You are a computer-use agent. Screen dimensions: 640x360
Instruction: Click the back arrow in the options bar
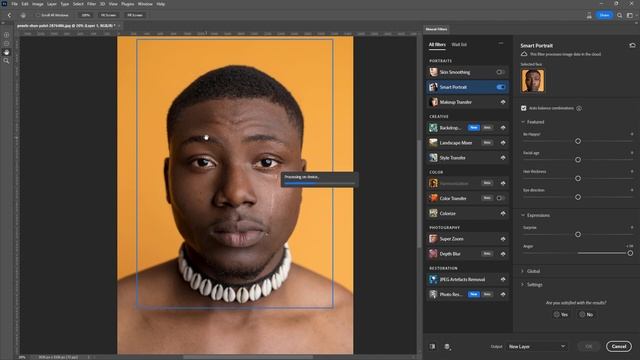[x=10, y=15]
